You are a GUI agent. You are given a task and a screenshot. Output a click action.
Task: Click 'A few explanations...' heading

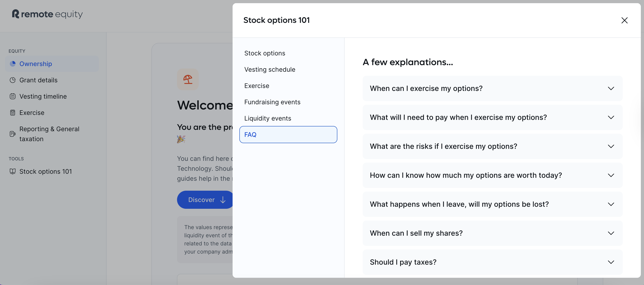[x=408, y=62]
